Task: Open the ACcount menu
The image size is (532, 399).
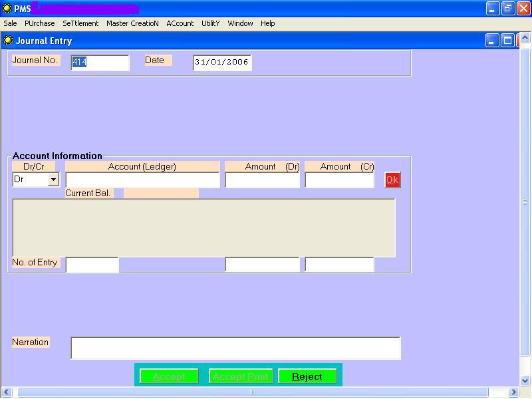Action: click(180, 23)
